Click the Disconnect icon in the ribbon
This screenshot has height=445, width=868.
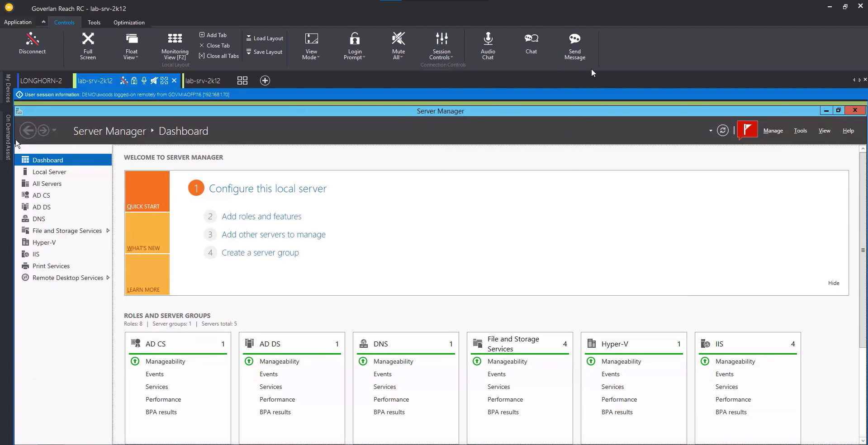32,43
